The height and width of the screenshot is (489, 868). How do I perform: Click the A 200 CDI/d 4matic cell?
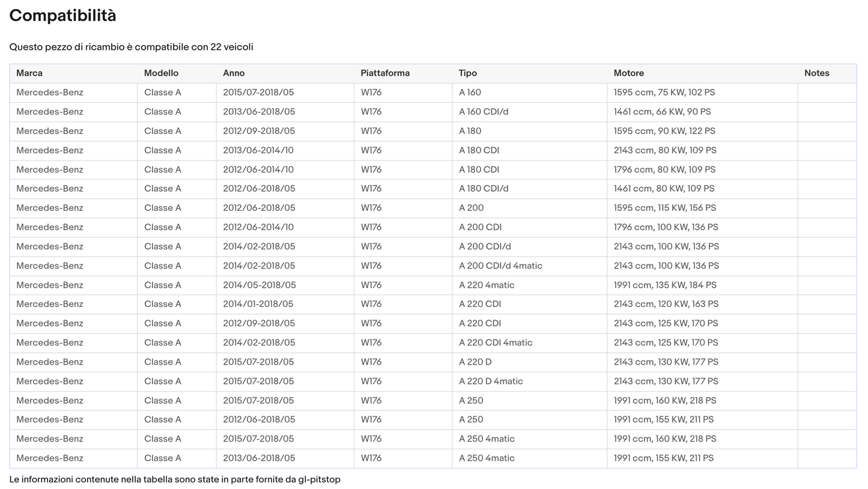tap(500, 266)
